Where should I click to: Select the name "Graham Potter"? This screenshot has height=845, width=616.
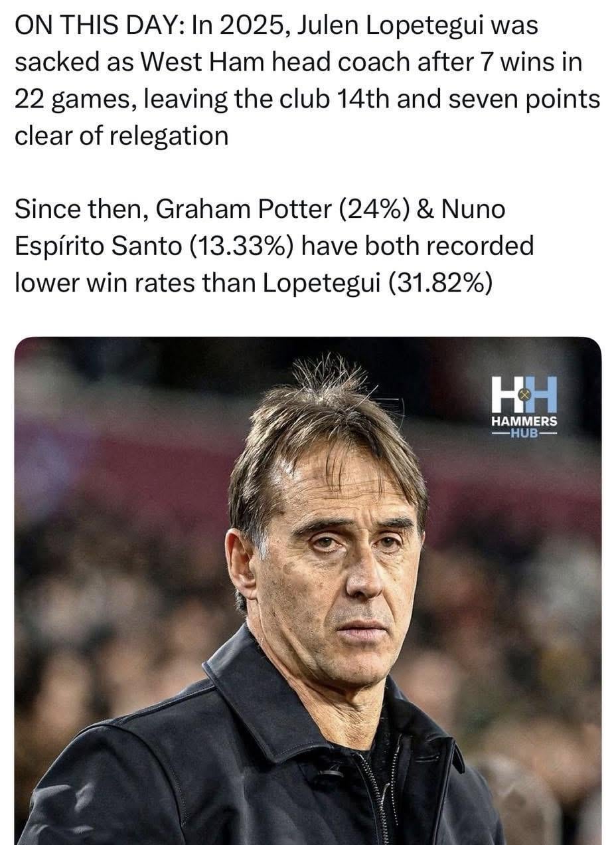[x=243, y=209]
